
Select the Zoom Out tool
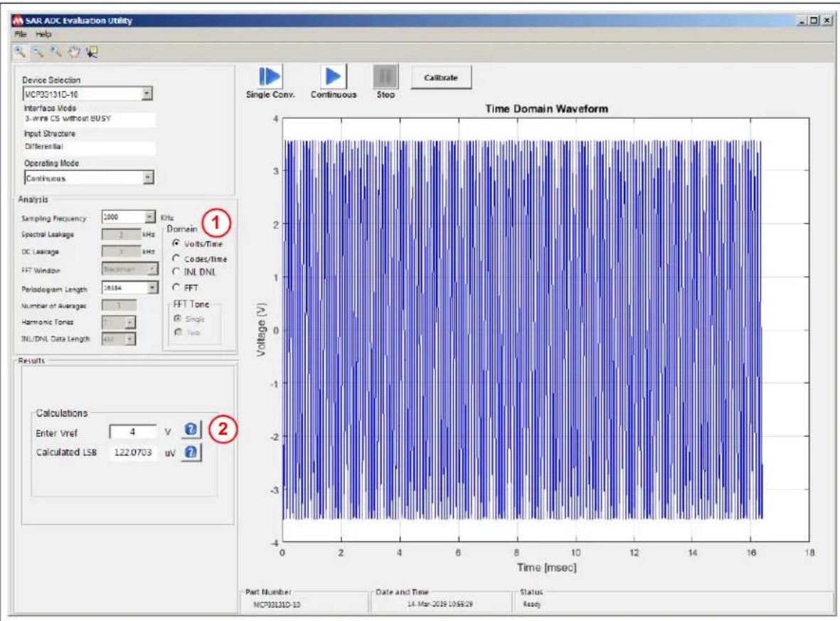[x=38, y=52]
